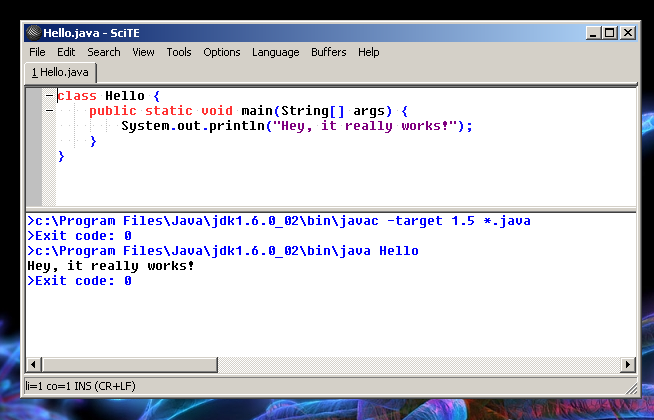Click the output pane's left scroll arrow
The image size is (654, 420).
point(33,365)
